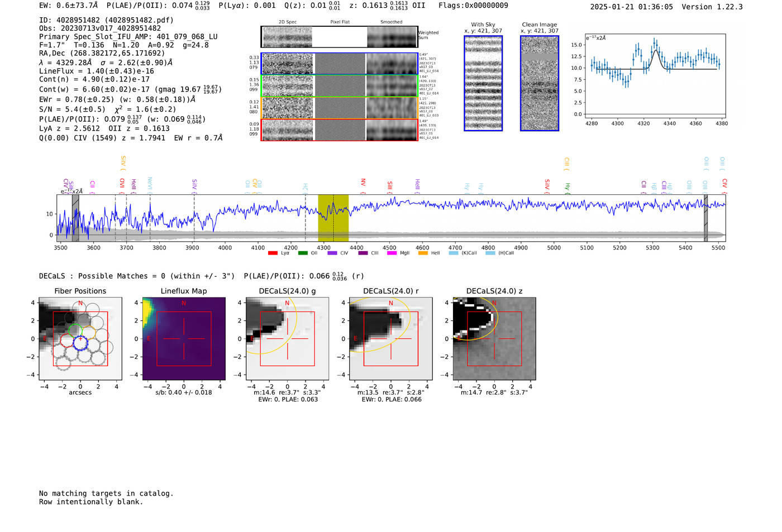
Task: Open the With Sky cutout image
Action: [483, 83]
